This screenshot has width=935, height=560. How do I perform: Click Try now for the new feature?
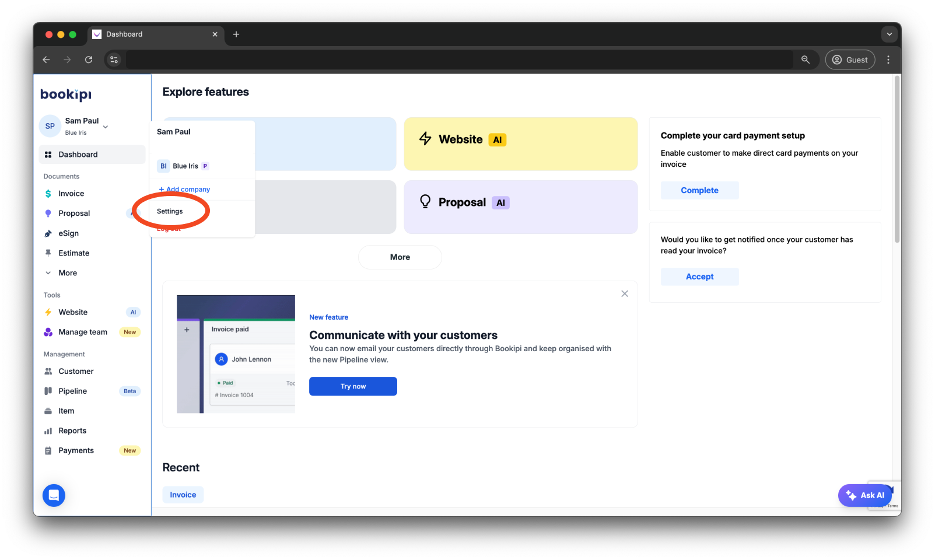(352, 386)
